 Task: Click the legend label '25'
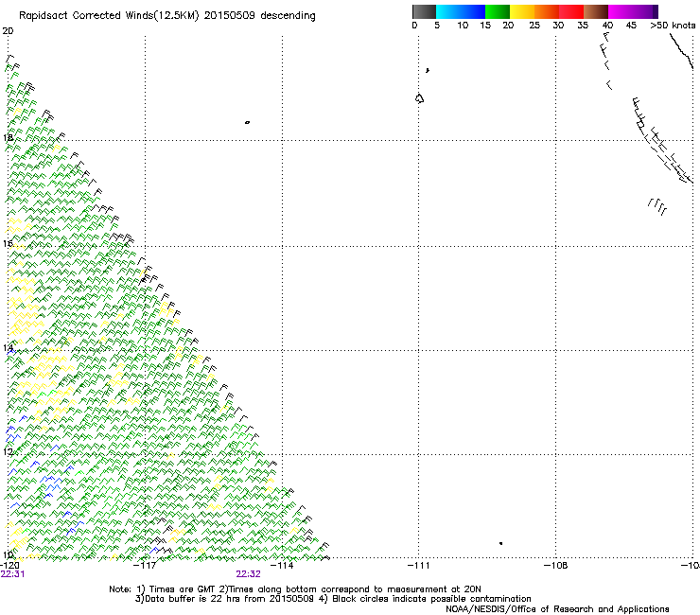click(x=534, y=26)
